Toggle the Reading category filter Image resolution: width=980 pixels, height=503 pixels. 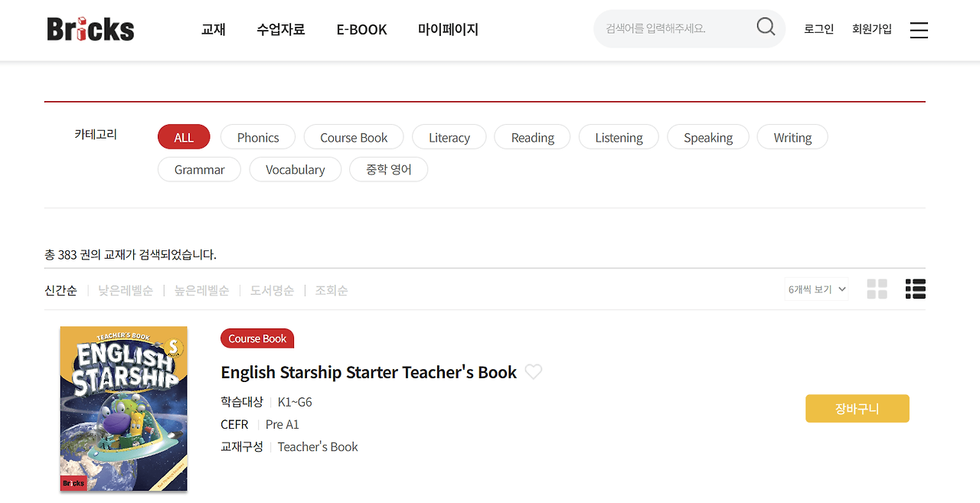tap(532, 137)
